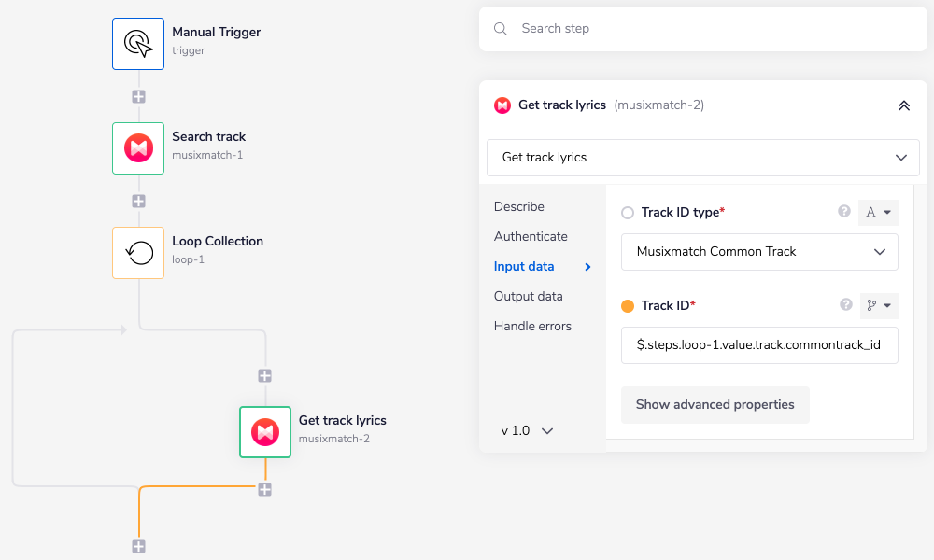Image resolution: width=934 pixels, height=560 pixels.
Task: Add step below Manual Trigger
Action: pyautogui.click(x=138, y=96)
